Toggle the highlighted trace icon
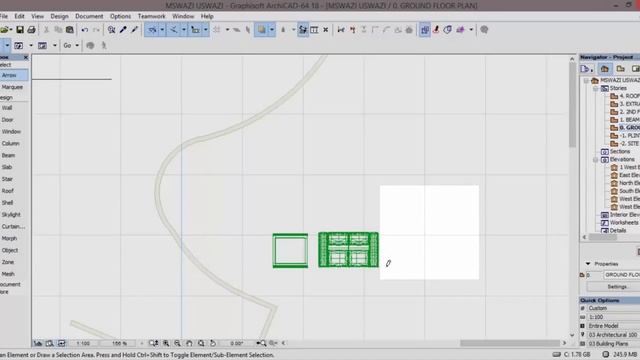640x360 pixels. click(x=424, y=30)
